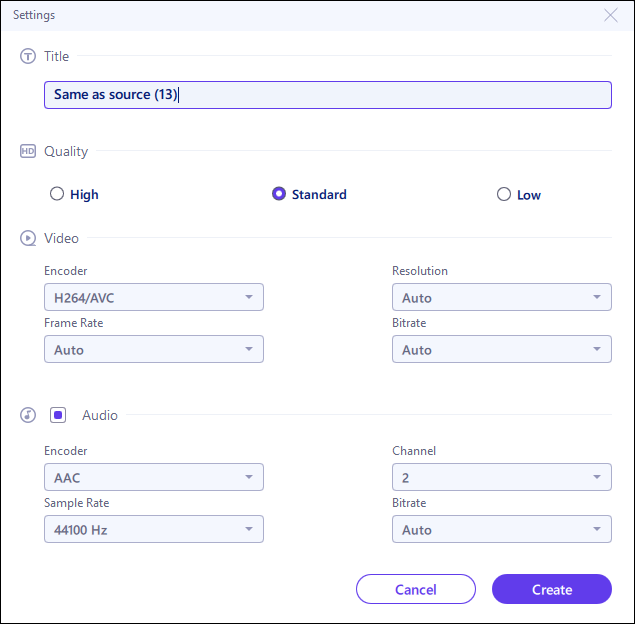Open the audio Encoder AAC dropdown
The height and width of the screenshot is (624, 635).
154,477
